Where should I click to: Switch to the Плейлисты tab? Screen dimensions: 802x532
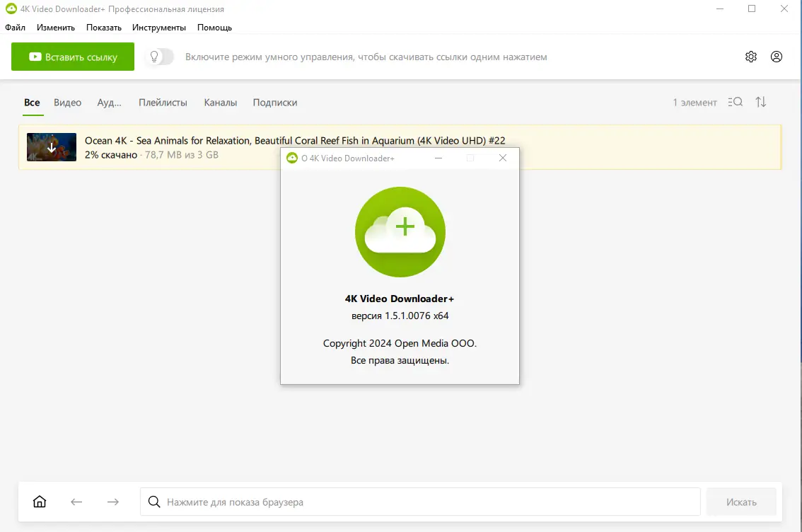point(163,103)
